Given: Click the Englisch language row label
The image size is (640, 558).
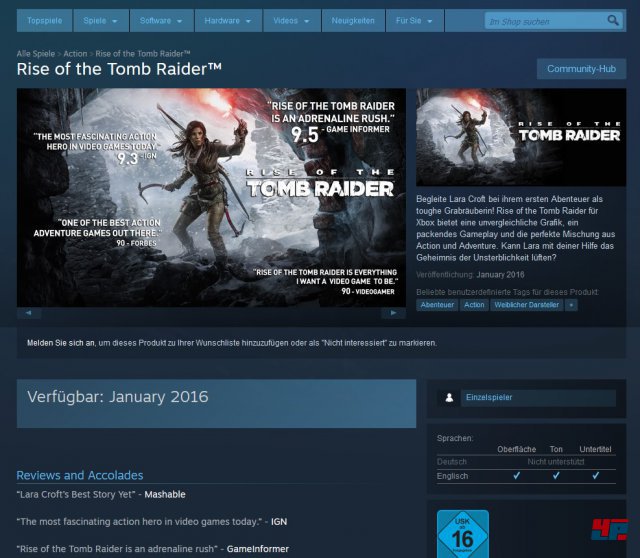Looking at the screenshot, I should tap(452, 476).
